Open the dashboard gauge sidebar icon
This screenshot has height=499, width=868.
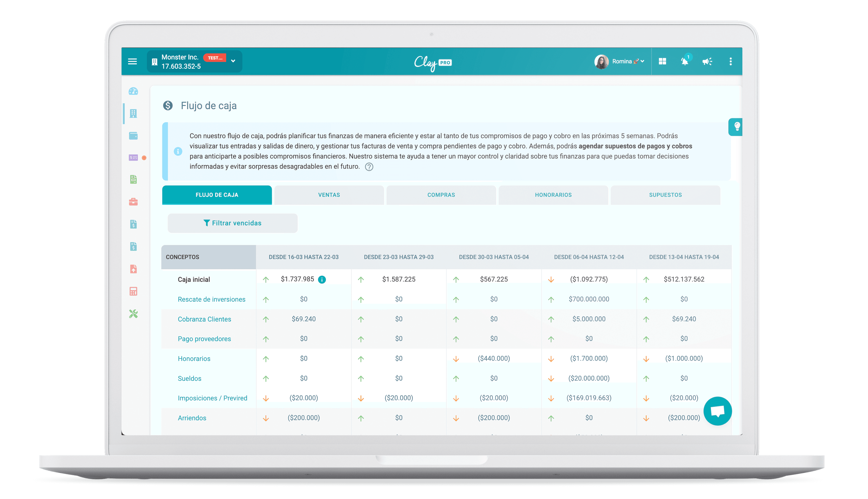pos(133,91)
